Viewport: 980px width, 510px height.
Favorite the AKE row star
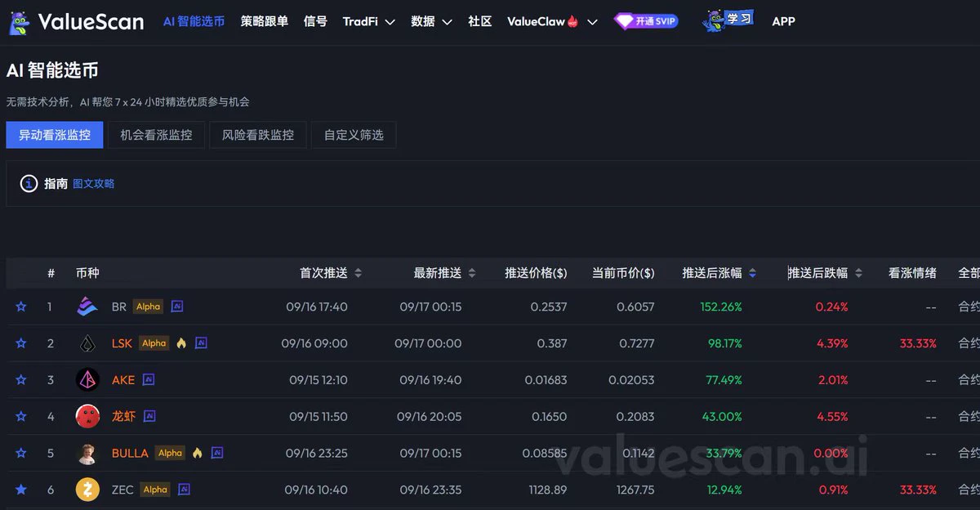coord(21,380)
